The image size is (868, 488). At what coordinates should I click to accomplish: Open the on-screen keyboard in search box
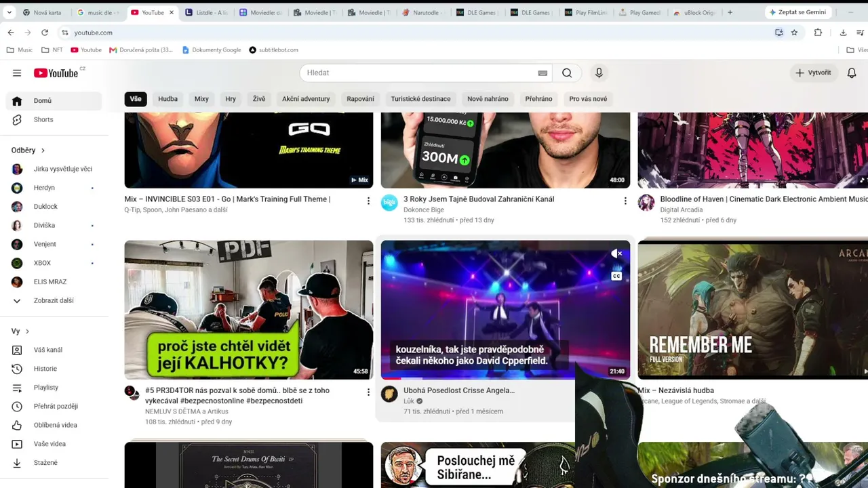point(542,73)
